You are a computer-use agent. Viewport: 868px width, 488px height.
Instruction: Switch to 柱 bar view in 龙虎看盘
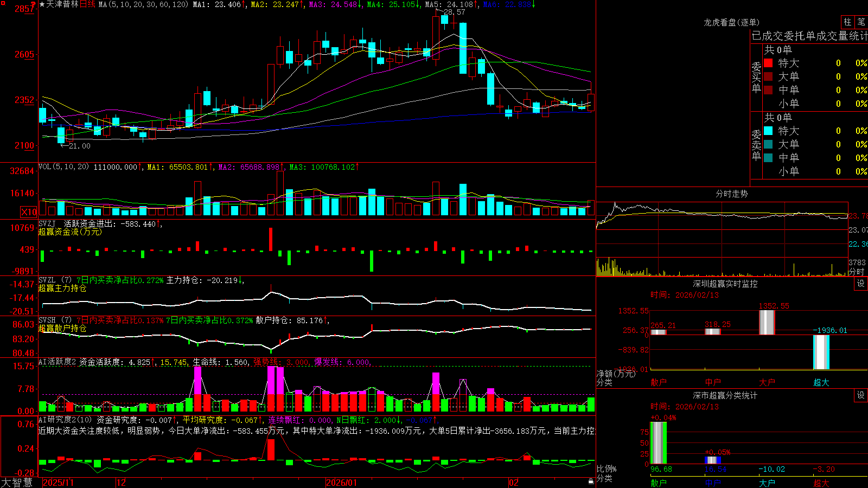pyautogui.click(x=847, y=22)
